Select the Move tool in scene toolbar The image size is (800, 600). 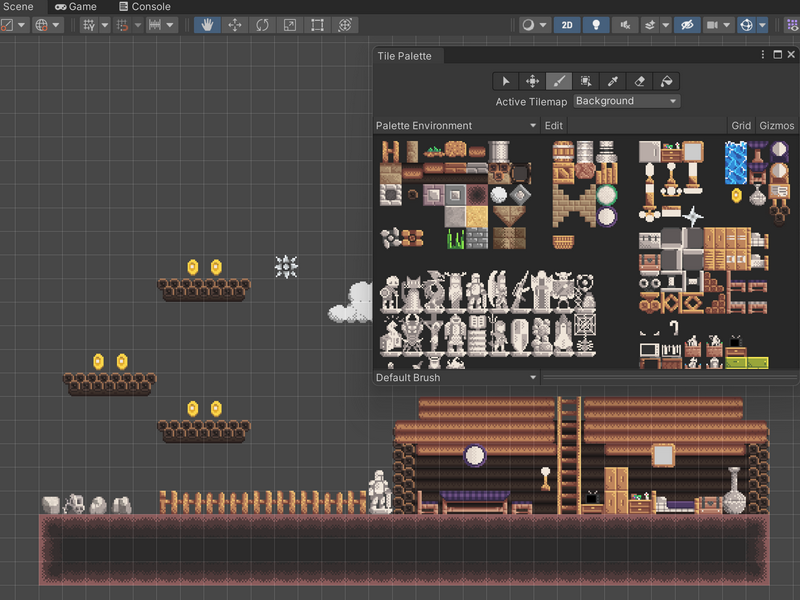click(x=235, y=25)
